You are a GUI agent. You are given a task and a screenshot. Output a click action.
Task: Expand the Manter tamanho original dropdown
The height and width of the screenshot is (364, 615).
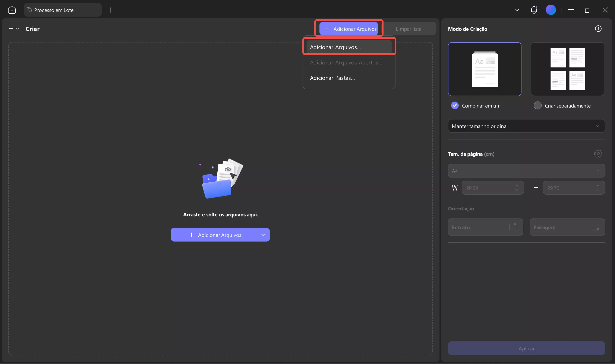526,126
